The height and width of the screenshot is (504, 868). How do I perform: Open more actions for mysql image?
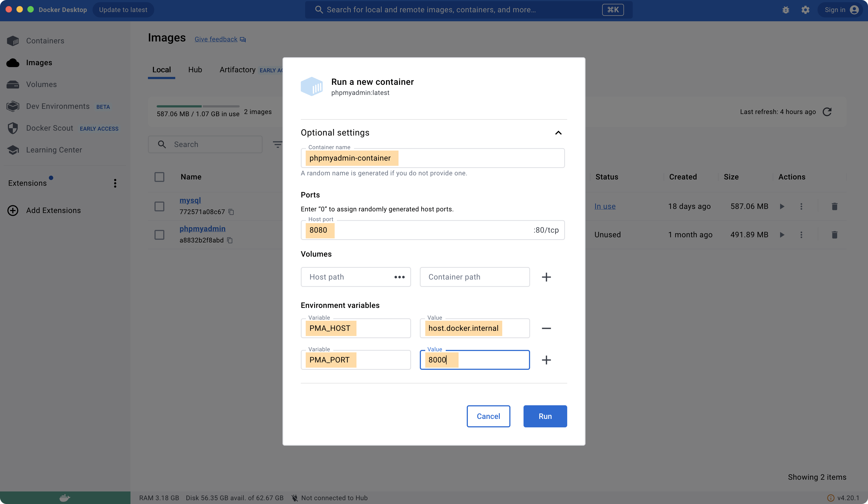coord(801,206)
